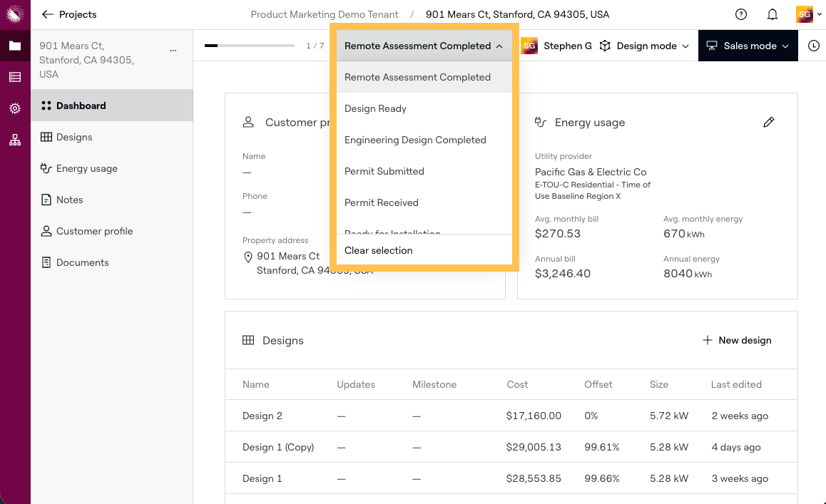This screenshot has height=504, width=826.
Task: Open the folder Projects icon in left rail
Action: pos(15,46)
